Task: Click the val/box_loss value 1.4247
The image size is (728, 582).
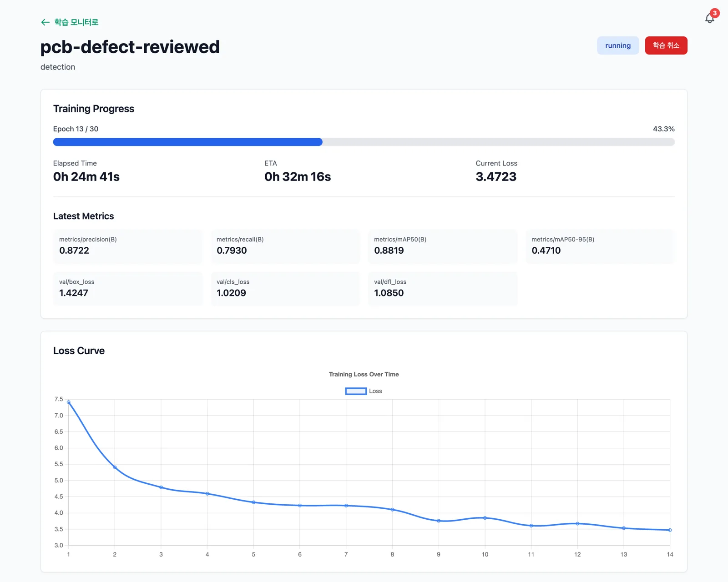Action: tap(74, 293)
